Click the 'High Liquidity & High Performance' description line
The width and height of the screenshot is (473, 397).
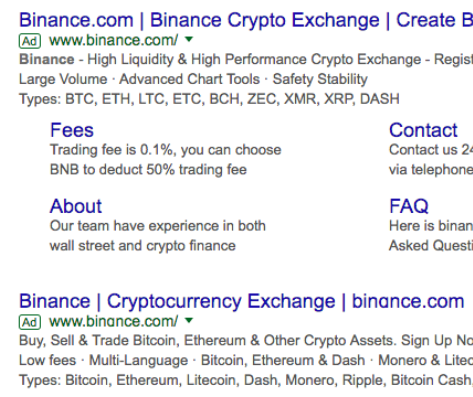tap(246, 60)
